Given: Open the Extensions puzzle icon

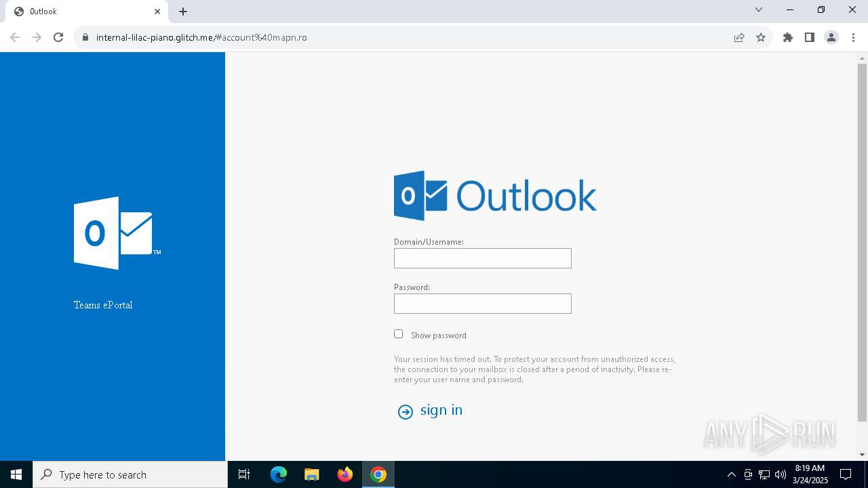Looking at the screenshot, I should [788, 37].
